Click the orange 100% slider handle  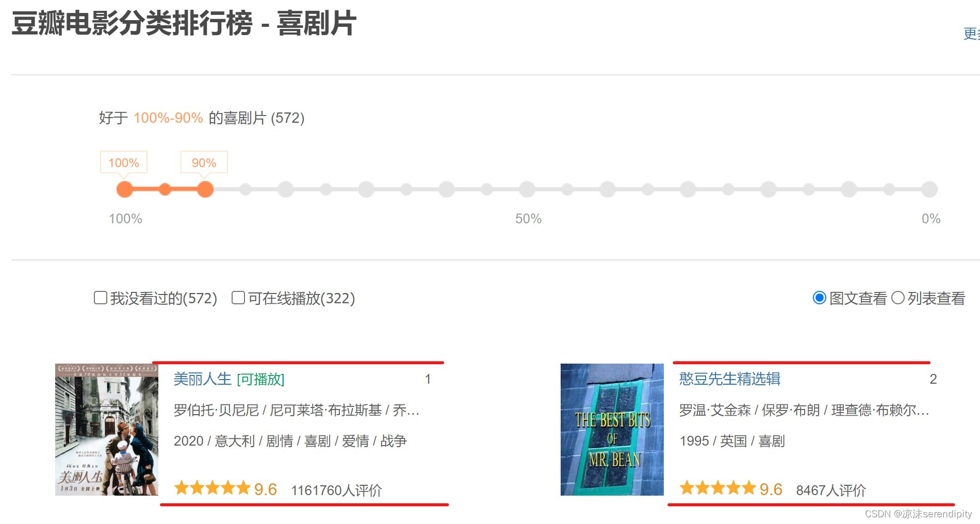point(125,189)
